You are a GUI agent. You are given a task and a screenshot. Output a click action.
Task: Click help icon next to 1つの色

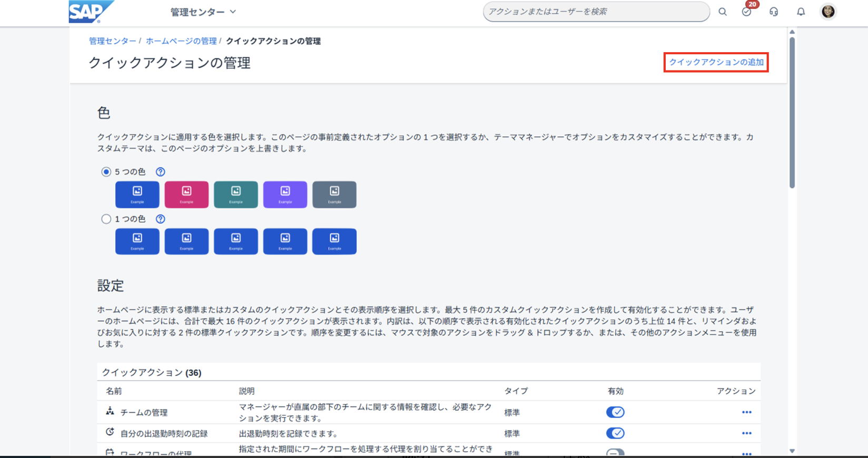[161, 219]
